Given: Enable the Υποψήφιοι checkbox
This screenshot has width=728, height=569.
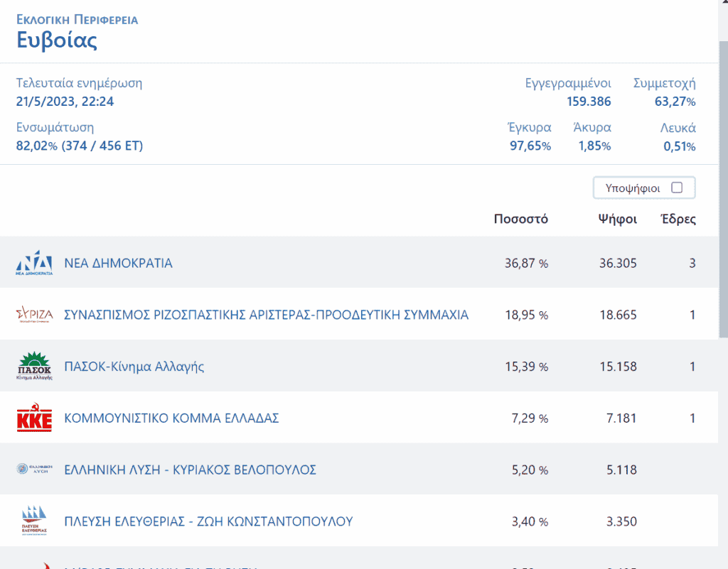Looking at the screenshot, I should [x=677, y=188].
